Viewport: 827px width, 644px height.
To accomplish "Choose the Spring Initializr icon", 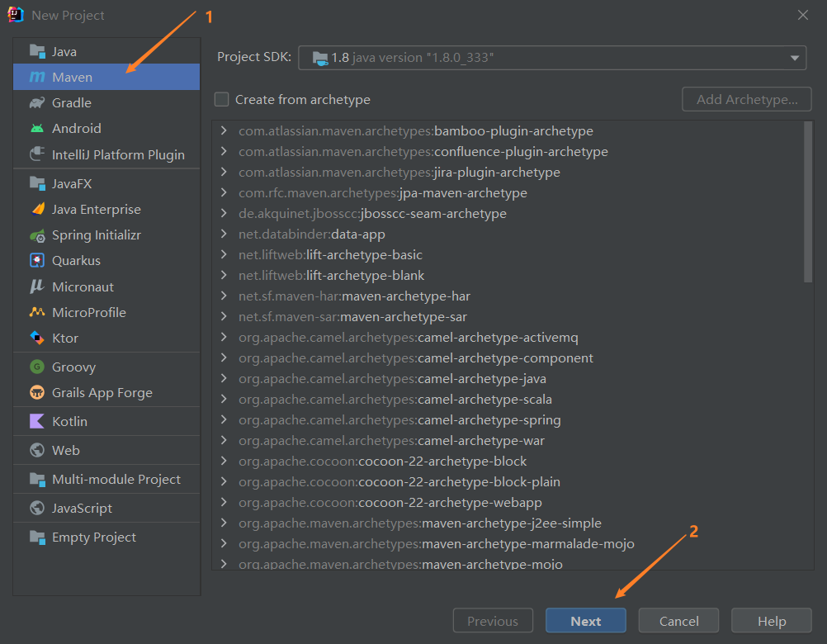I will click(37, 235).
